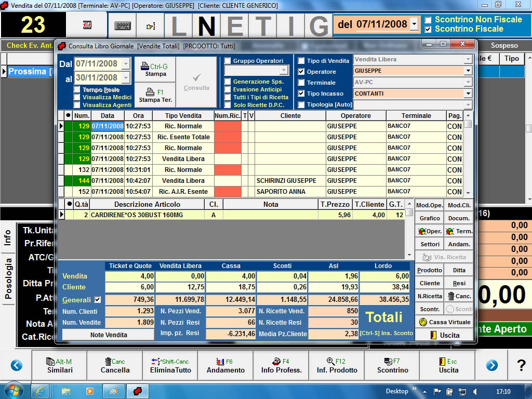Viewport: 532px width, 399px height.
Task: Open the on-screen keyboard icon
Action: [123, 25]
